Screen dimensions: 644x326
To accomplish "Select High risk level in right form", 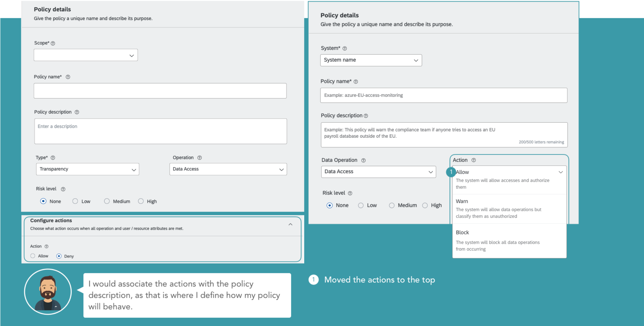I will [425, 205].
